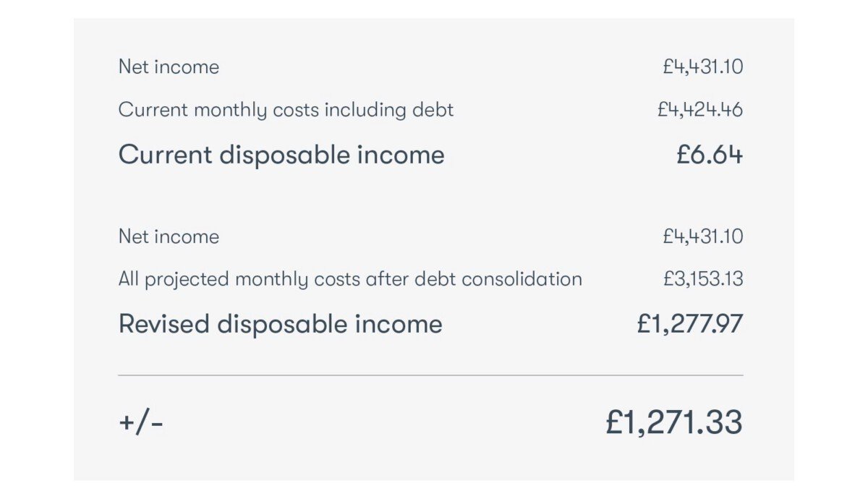Select the £6.64 disposable income value

pyautogui.click(x=709, y=155)
